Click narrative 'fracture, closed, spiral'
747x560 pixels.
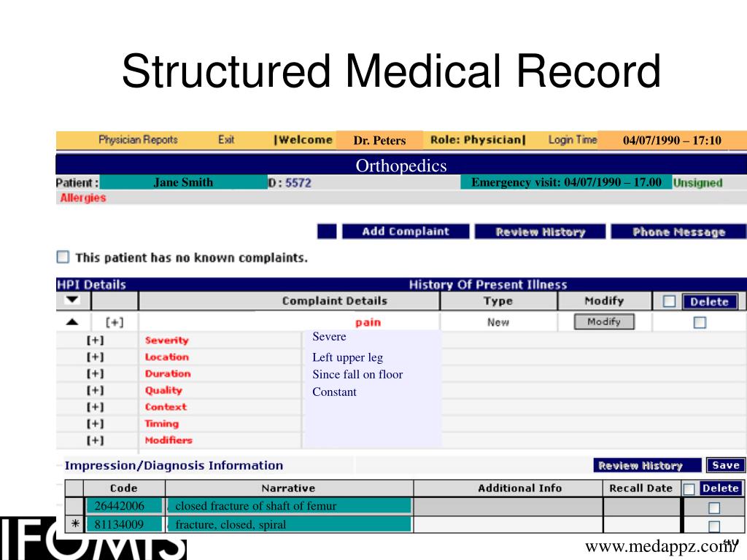pos(289,524)
